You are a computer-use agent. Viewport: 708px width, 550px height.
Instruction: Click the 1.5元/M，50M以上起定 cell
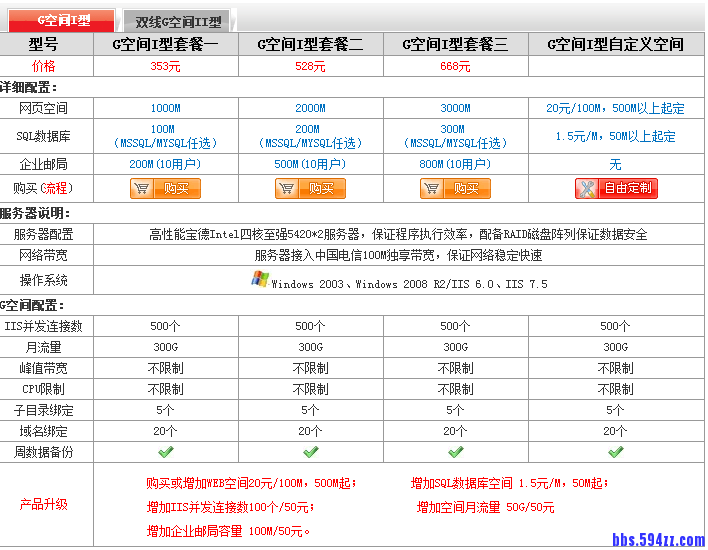coord(615,136)
